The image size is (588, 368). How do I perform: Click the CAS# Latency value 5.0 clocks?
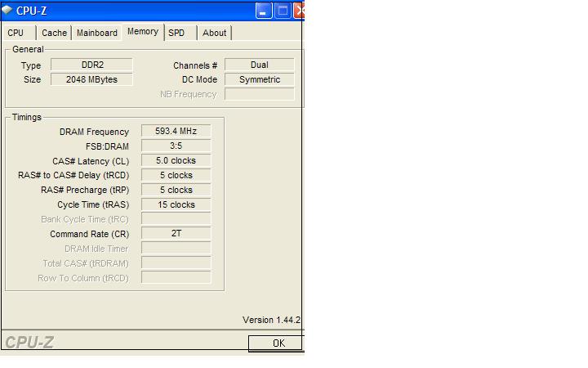[176, 161]
